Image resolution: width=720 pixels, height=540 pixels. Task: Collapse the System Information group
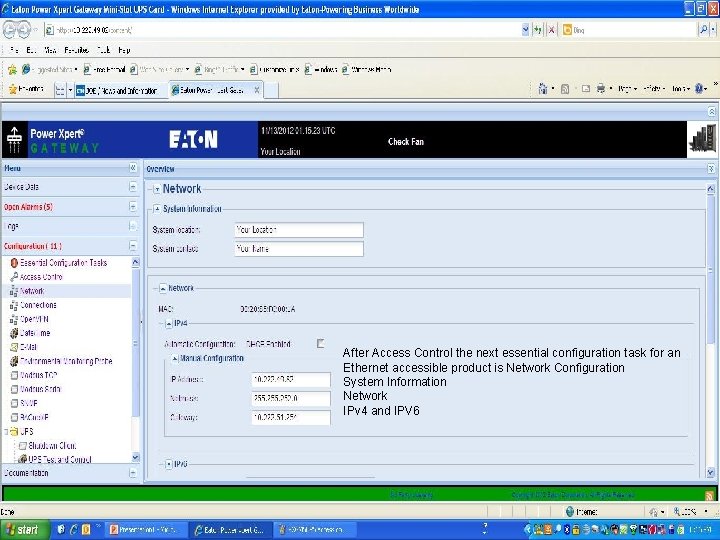157,209
